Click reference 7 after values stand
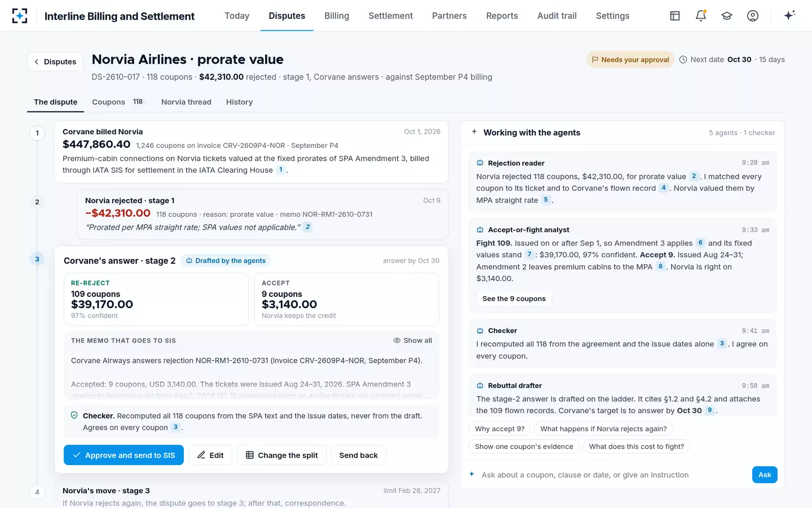Viewport: 812px width, 508px height. pyautogui.click(x=529, y=255)
